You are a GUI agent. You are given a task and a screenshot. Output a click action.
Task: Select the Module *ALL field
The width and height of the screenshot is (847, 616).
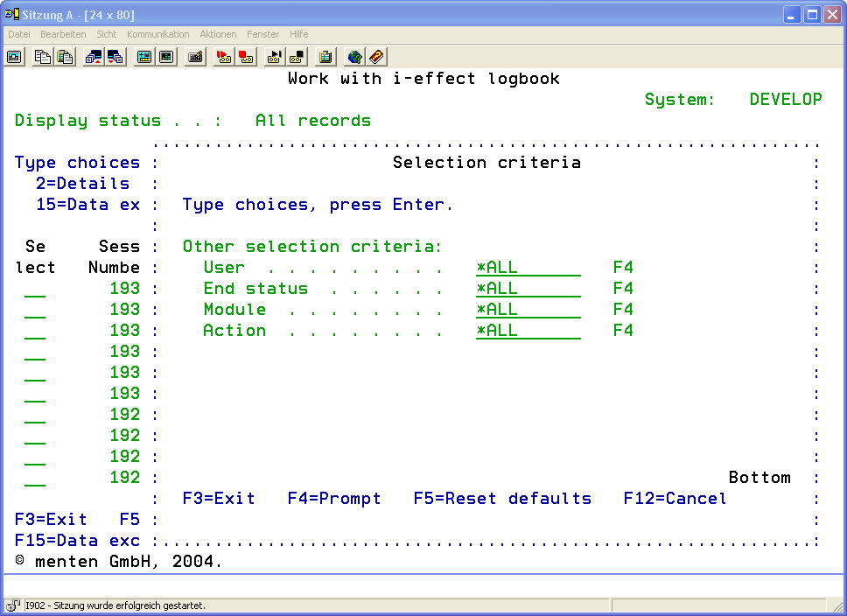click(528, 310)
